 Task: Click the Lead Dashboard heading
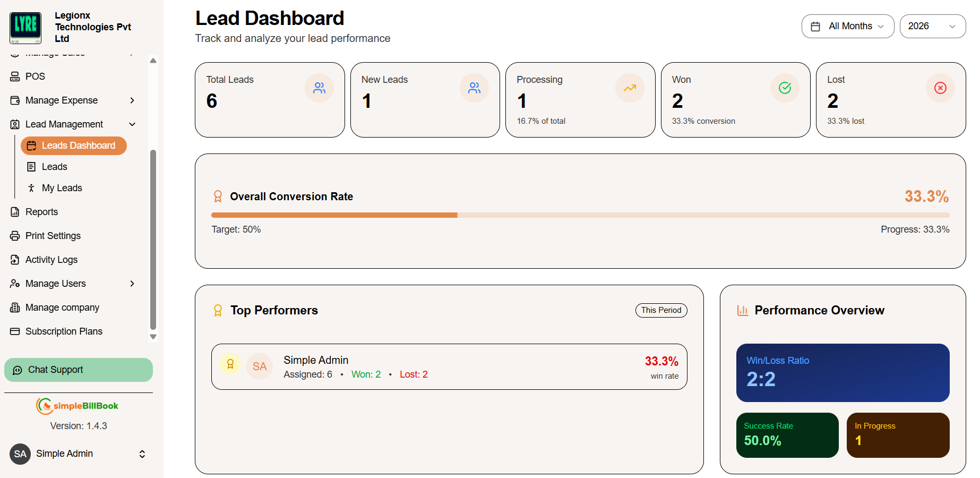coord(270,18)
